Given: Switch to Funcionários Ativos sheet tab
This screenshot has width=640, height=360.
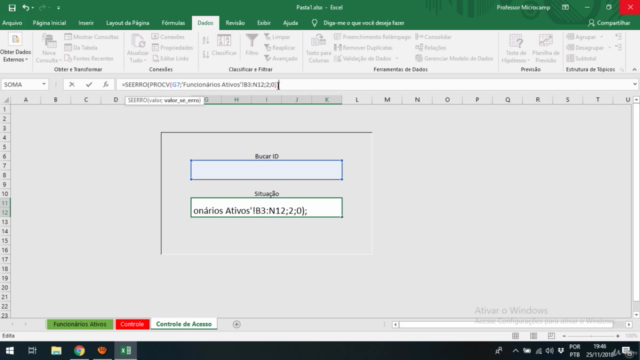Looking at the screenshot, I should [x=80, y=324].
